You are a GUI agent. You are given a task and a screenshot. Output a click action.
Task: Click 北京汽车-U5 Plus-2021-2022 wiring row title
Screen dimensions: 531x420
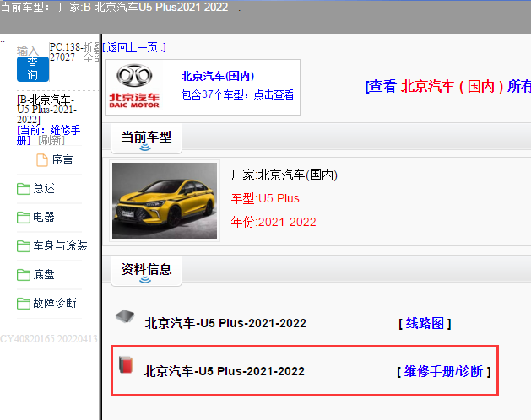[x=225, y=323]
